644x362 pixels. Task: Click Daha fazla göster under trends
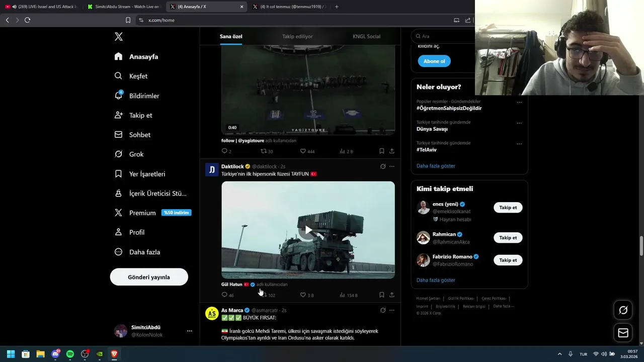click(436, 166)
